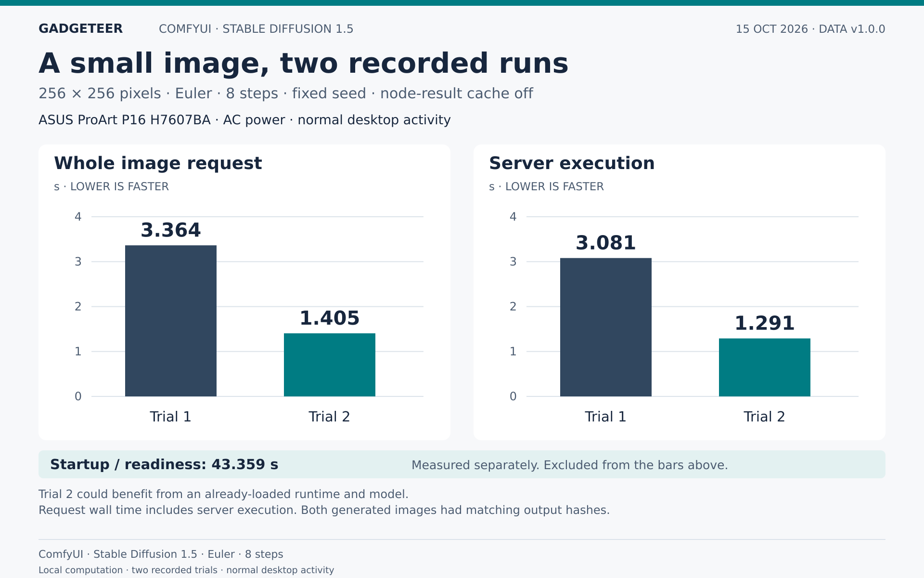The height and width of the screenshot is (578, 924).
Task: Click the 'Trial 2 could benefit' note line
Action: 223,495
